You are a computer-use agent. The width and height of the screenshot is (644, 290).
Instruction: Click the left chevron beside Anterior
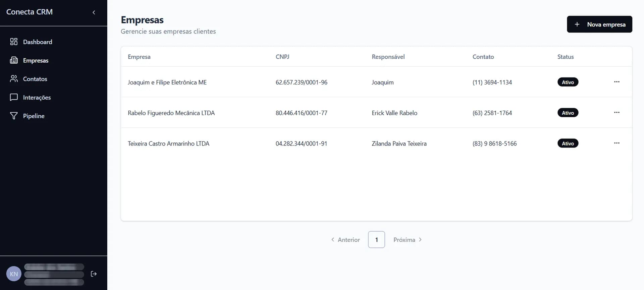click(333, 239)
